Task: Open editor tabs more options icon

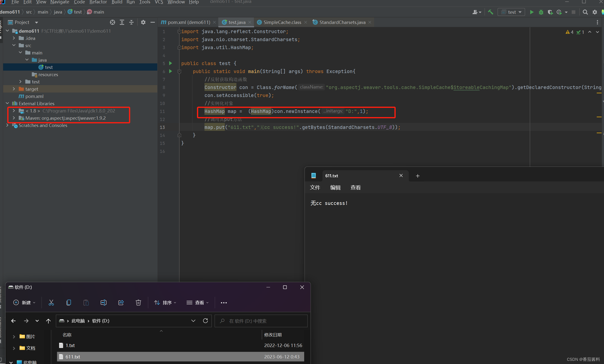Action: (x=597, y=22)
